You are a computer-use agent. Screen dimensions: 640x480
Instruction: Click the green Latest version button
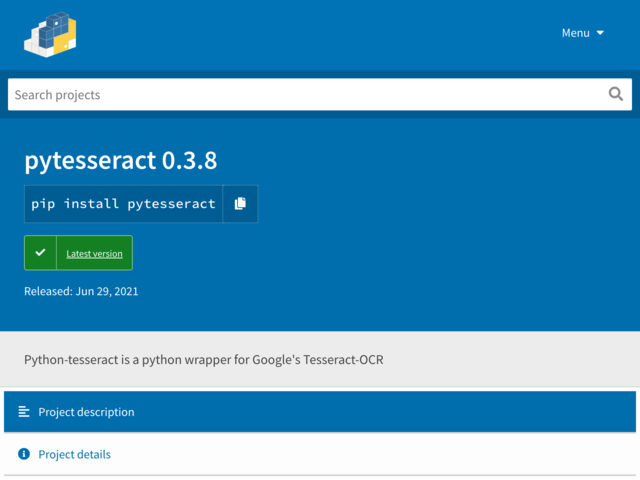pyautogui.click(x=78, y=253)
